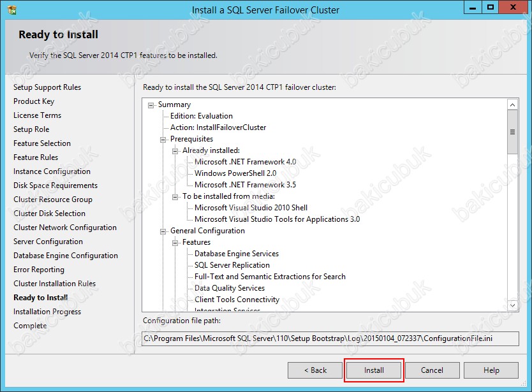Screen dimensions: 532x392
Task: Open the Cluster Network Configuration step
Action: [x=65, y=228]
